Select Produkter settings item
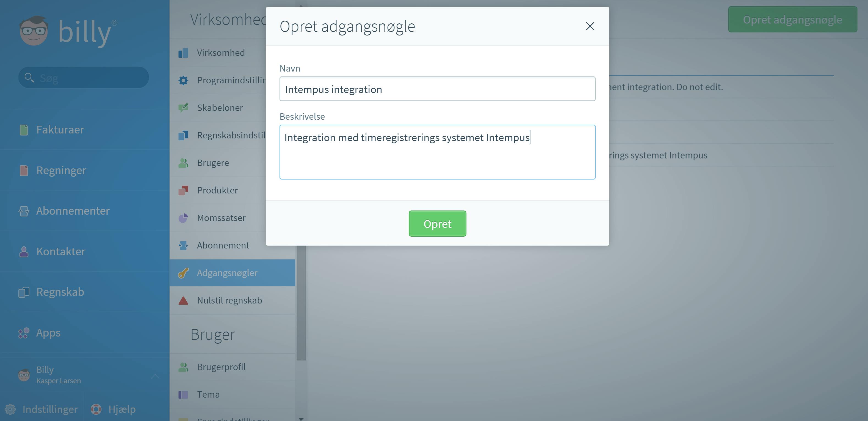 (233, 190)
